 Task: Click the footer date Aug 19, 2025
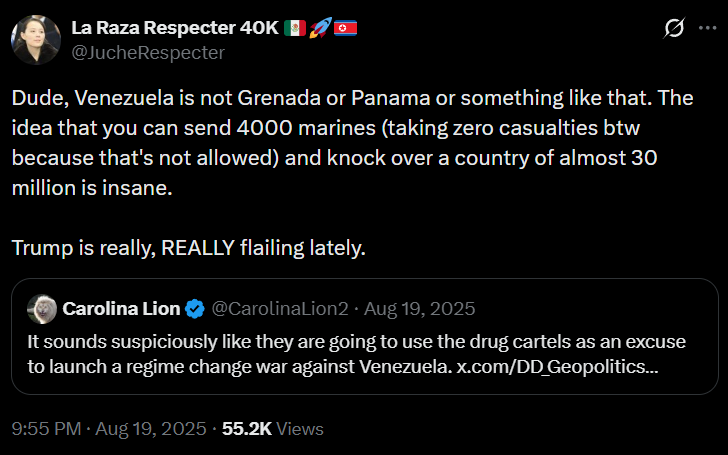click(x=149, y=428)
